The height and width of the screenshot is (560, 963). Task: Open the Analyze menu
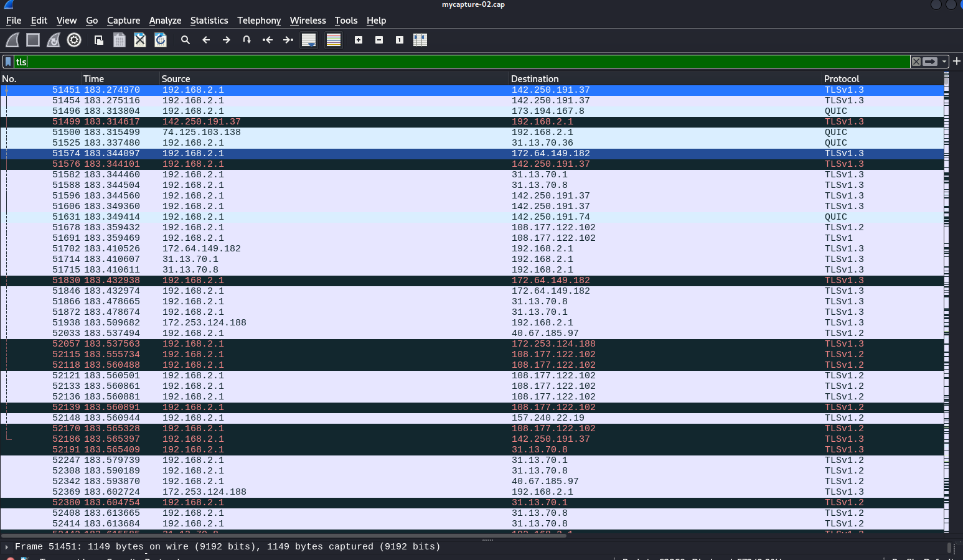pos(165,21)
